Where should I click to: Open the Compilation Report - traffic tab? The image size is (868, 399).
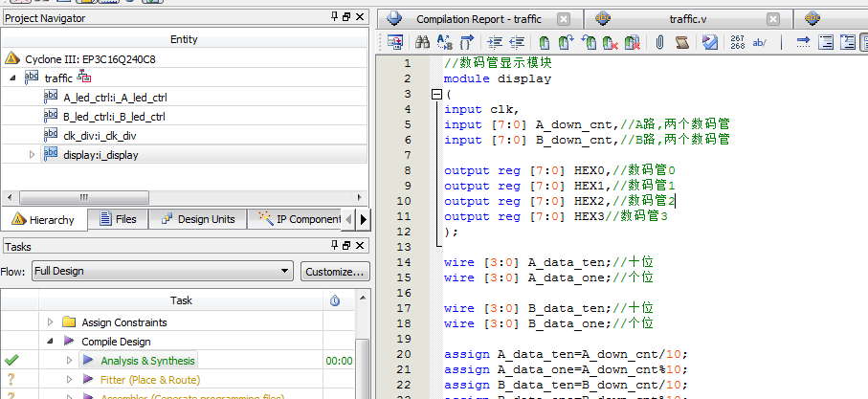tap(479, 19)
